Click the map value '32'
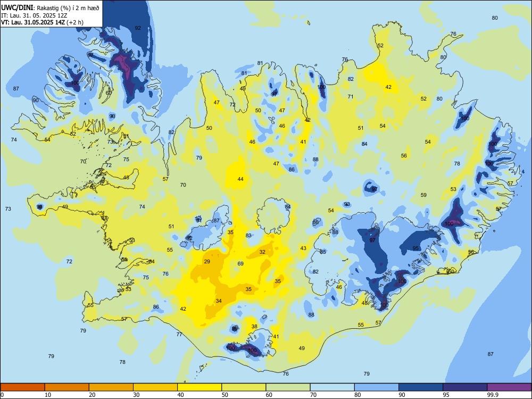The height and width of the screenshot is (399, 532). pos(262,252)
